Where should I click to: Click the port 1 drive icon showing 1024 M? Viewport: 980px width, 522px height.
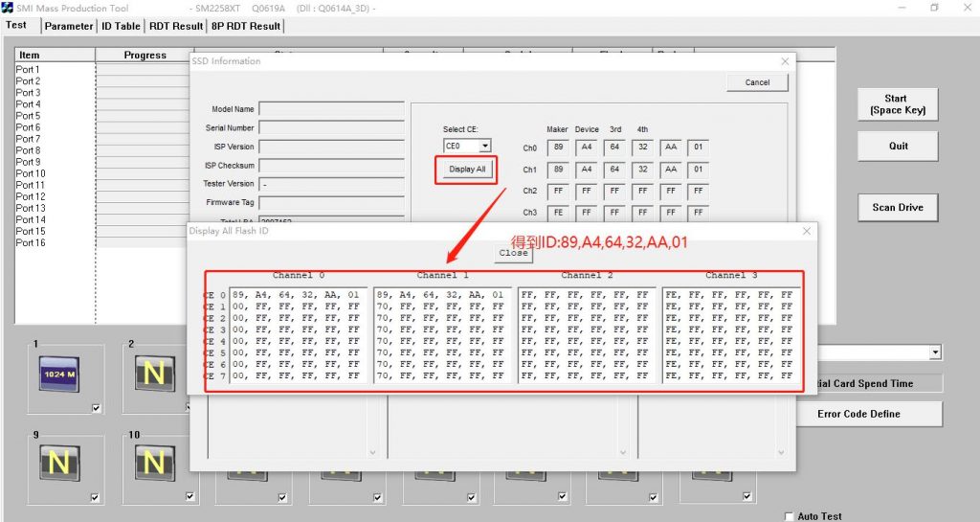(x=59, y=374)
